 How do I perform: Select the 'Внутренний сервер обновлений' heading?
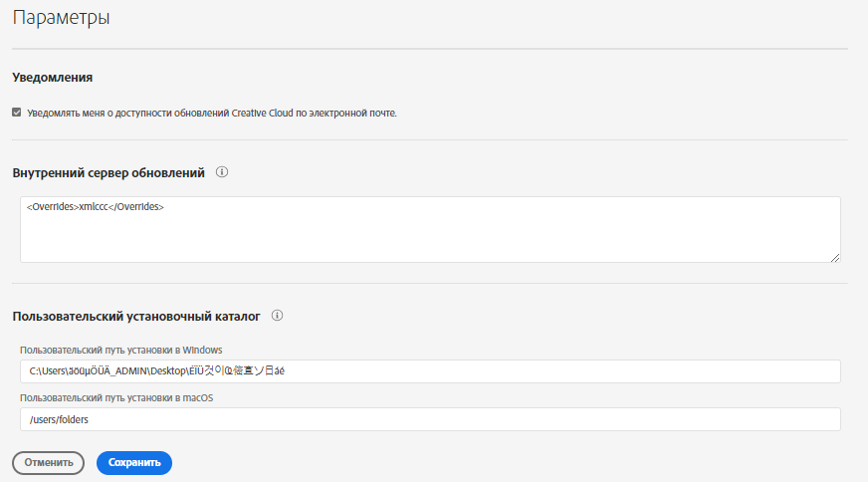108,173
